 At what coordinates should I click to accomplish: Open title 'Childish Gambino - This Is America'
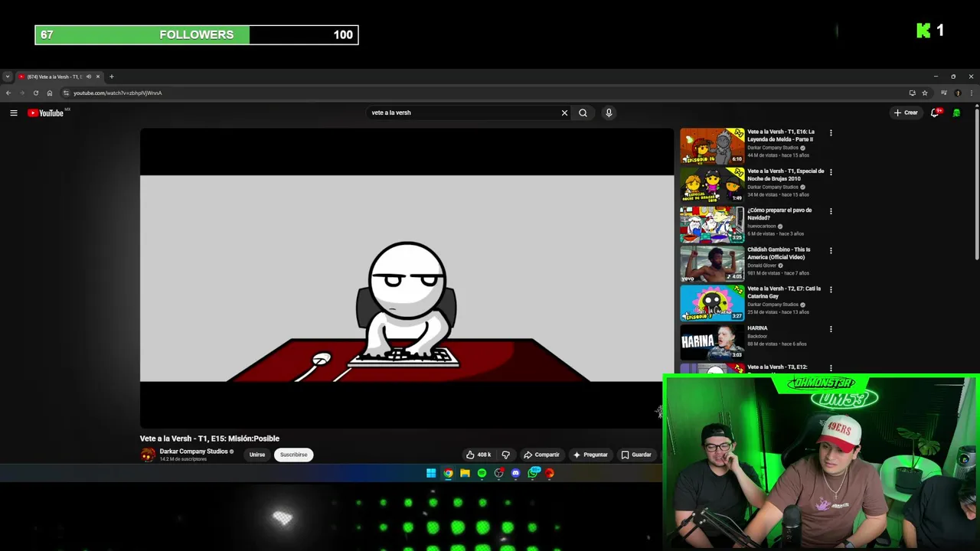tap(779, 253)
